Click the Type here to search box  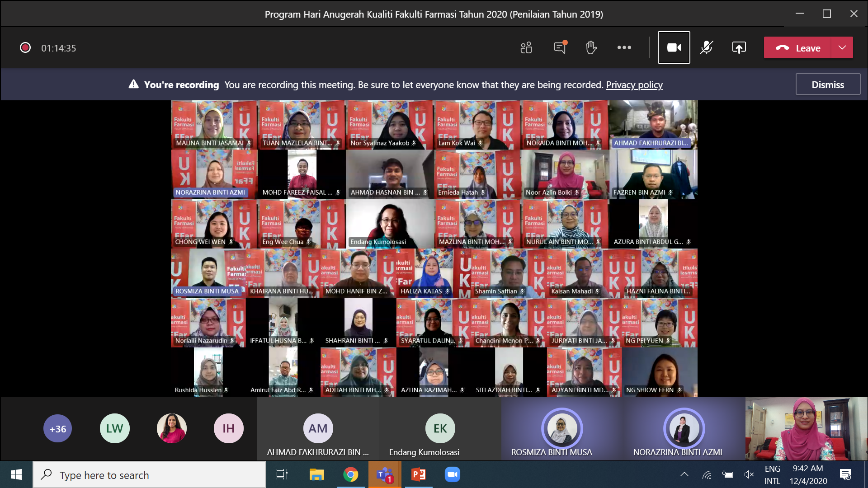[149, 475]
